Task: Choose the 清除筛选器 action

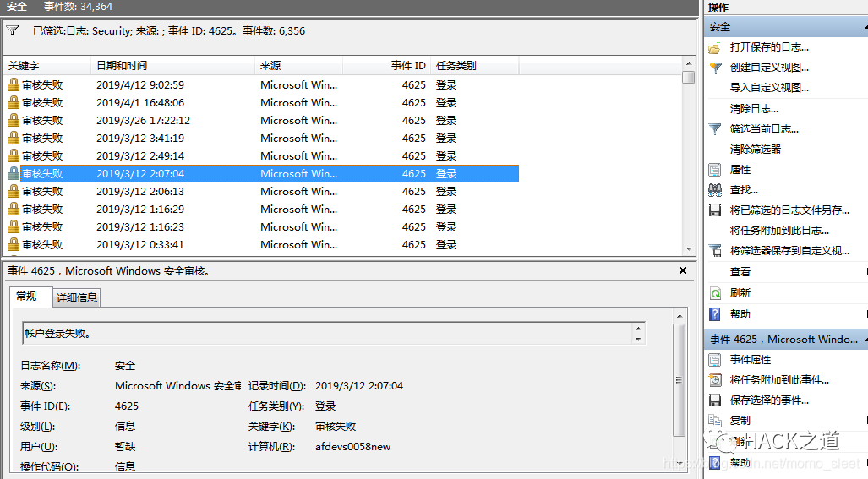Action: pyautogui.click(x=755, y=150)
